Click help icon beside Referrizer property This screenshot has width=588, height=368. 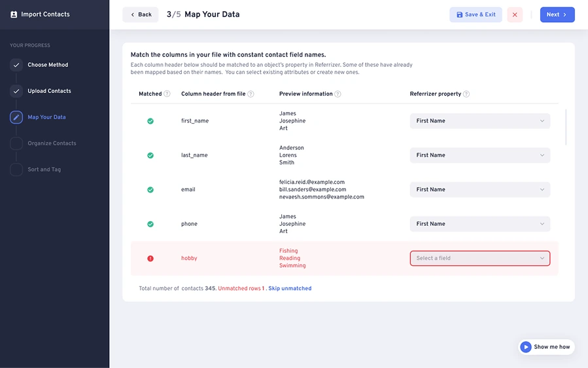coord(466,94)
